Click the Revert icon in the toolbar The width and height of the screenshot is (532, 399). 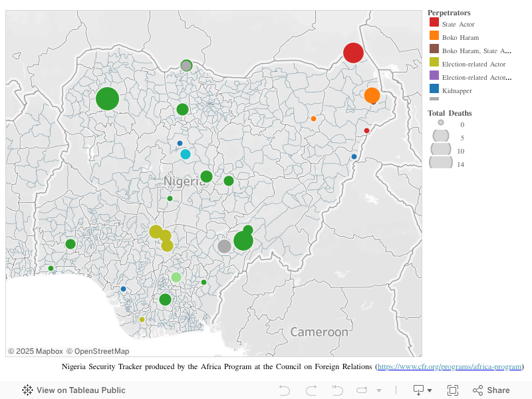[x=337, y=390]
